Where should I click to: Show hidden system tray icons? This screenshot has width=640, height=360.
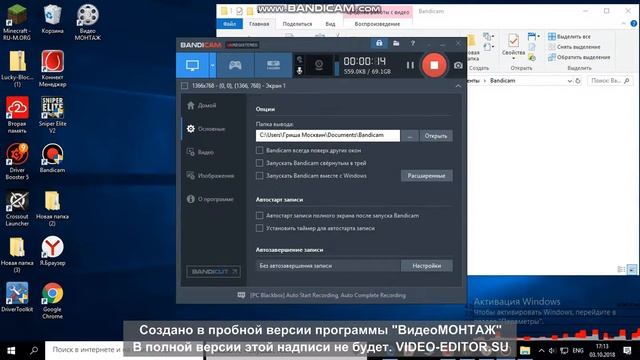pyautogui.click(x=541, y=351)
